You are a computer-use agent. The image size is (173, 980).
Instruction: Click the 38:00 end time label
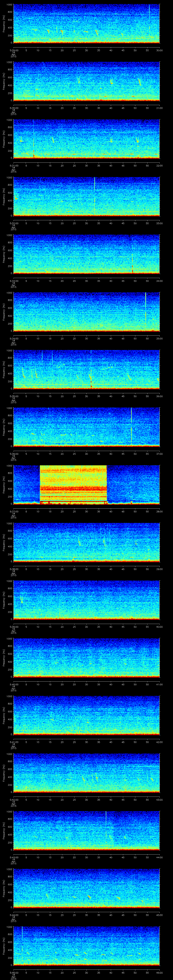click(159, 511)
